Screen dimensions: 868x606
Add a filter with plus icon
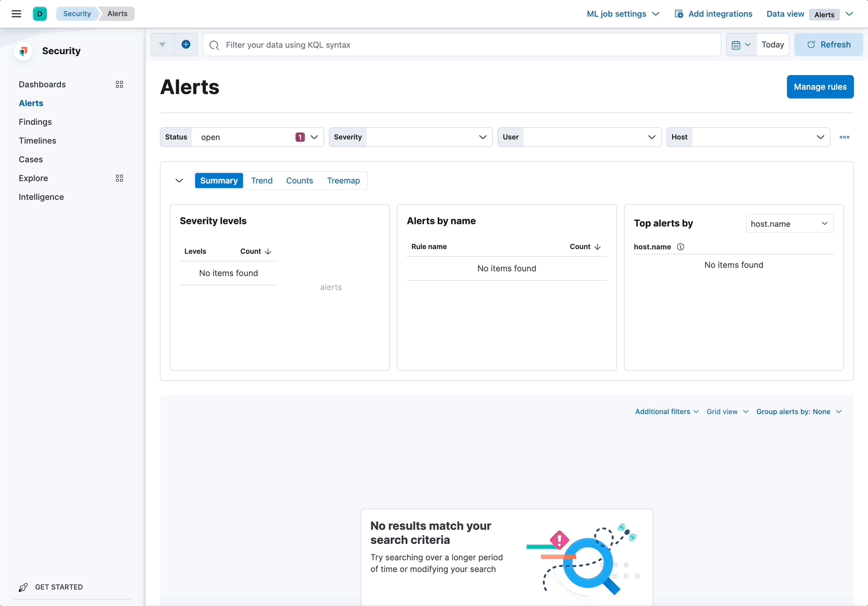click(186, 45)
